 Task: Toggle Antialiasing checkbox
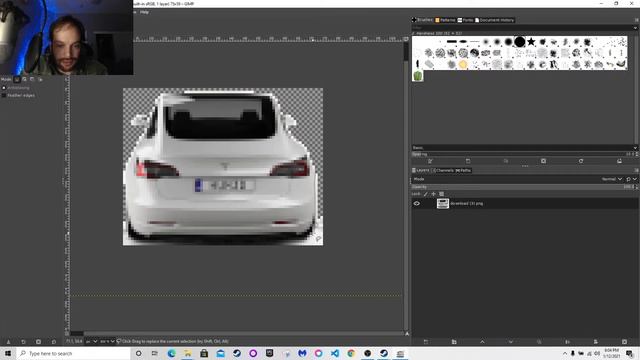click(x=4, y=88)
